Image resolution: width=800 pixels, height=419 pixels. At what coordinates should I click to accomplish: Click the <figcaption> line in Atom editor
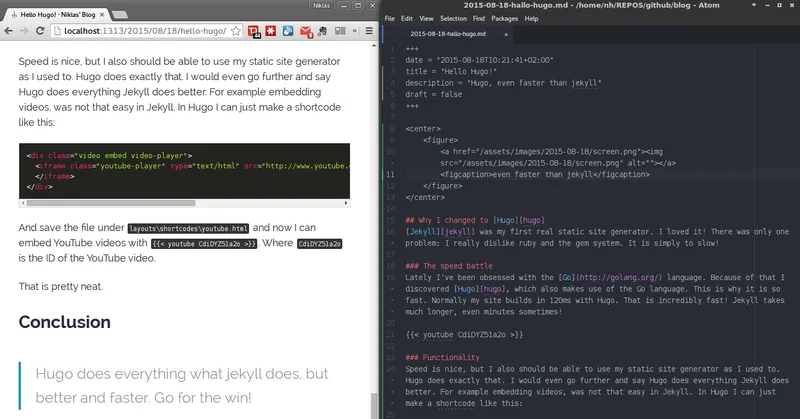pyautogui.click(x=545, y=175)
